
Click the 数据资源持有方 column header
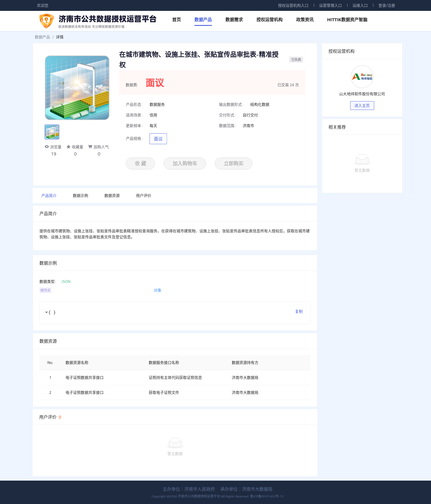click(245, 363)
